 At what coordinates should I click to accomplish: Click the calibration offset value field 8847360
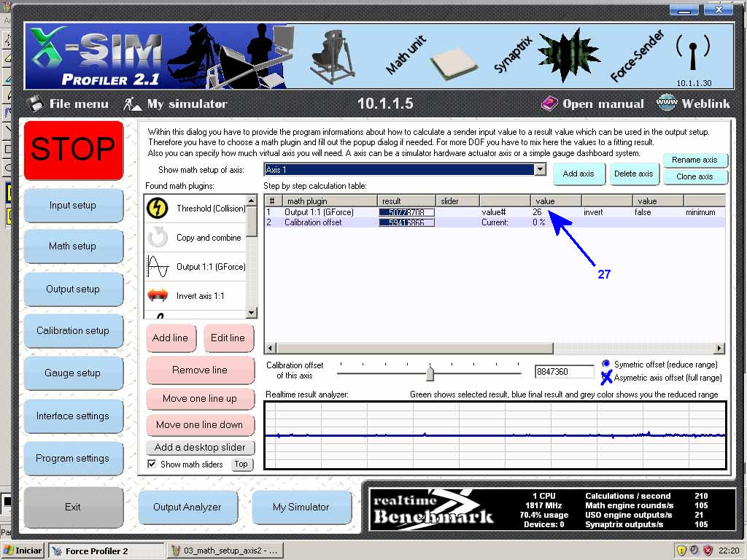pyautogui.click(x=564, y=372)
